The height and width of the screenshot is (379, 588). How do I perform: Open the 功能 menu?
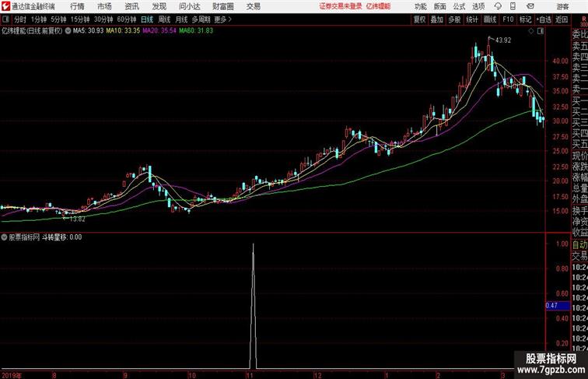pos(420,6)
